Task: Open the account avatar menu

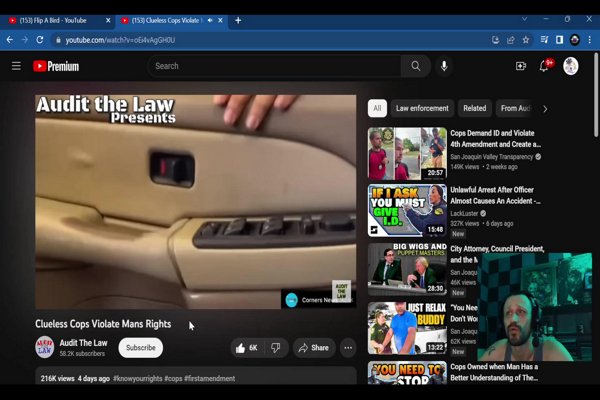Action: (x=571, y=66)
